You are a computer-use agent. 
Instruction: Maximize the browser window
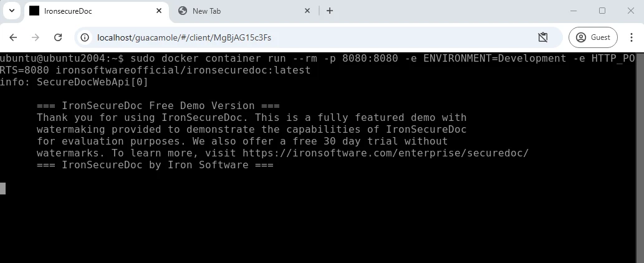click(x=602, y=11)
